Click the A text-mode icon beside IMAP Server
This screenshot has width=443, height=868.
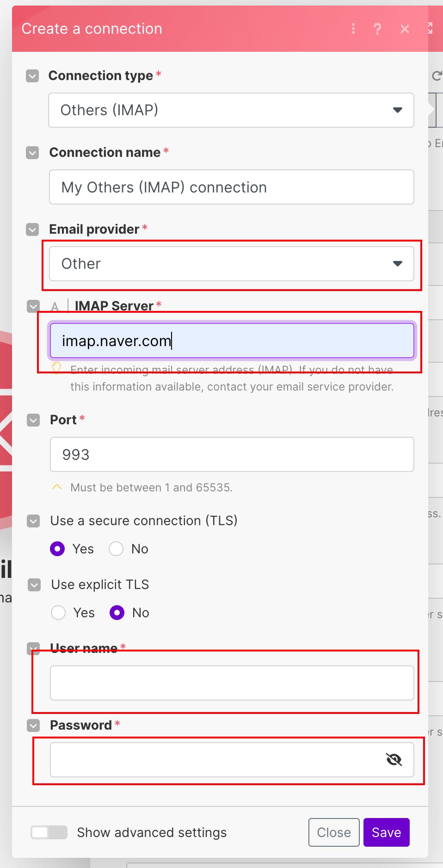[55, 306]
